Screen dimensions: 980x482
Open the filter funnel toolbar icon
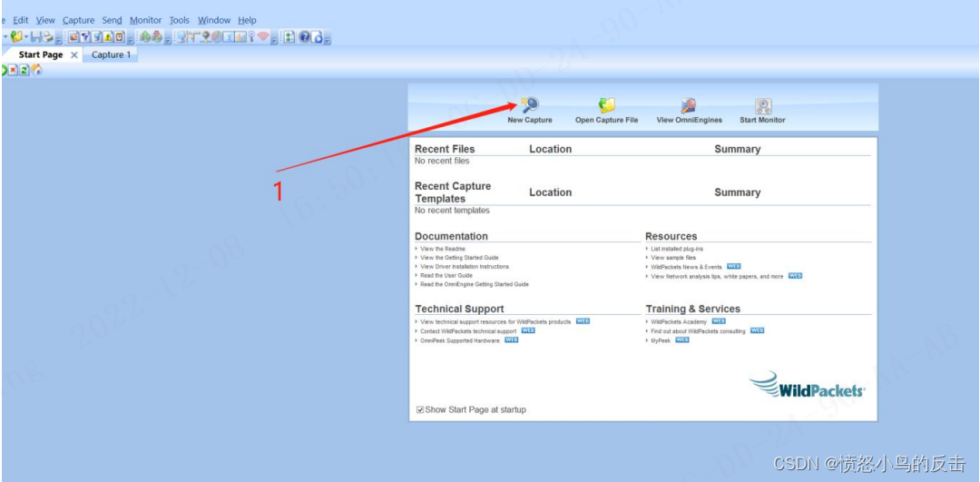[85, 37]
